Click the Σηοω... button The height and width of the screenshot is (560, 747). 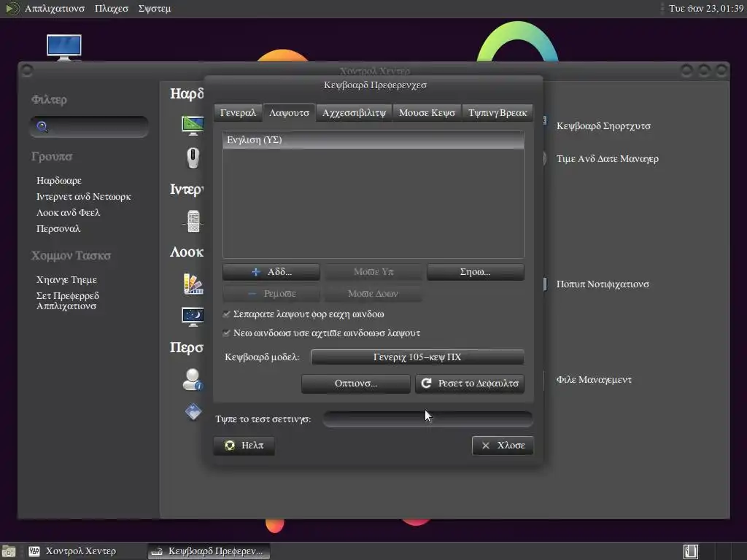point(476,272)
